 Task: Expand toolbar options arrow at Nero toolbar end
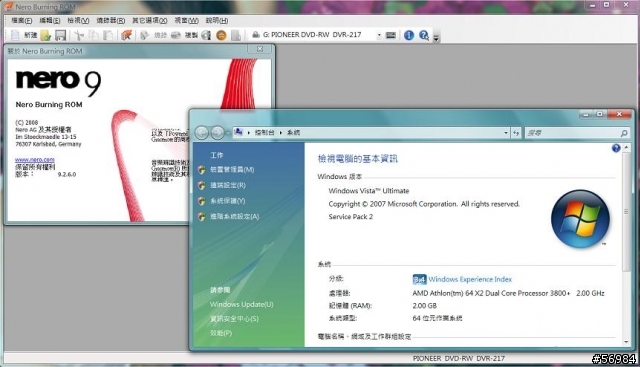[436, 38]
